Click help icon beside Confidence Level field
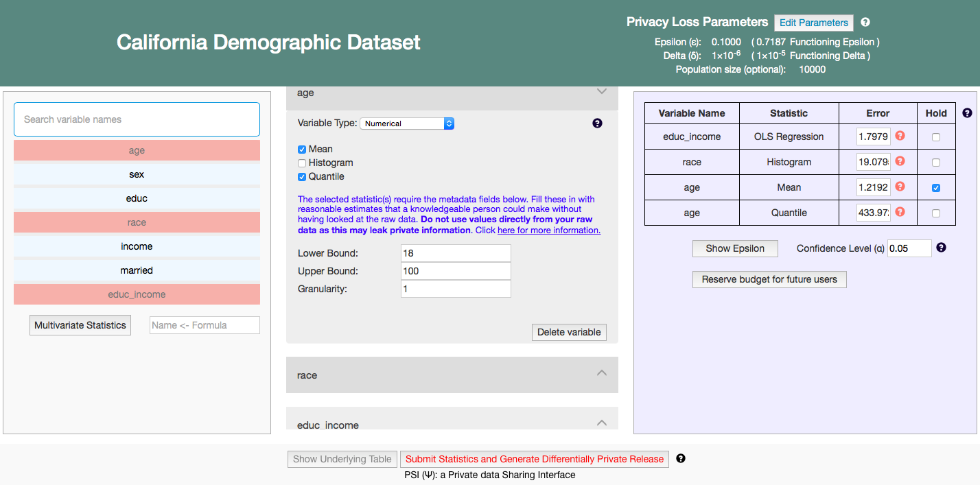This screenshot has width=980, height=485. (941, 248)
